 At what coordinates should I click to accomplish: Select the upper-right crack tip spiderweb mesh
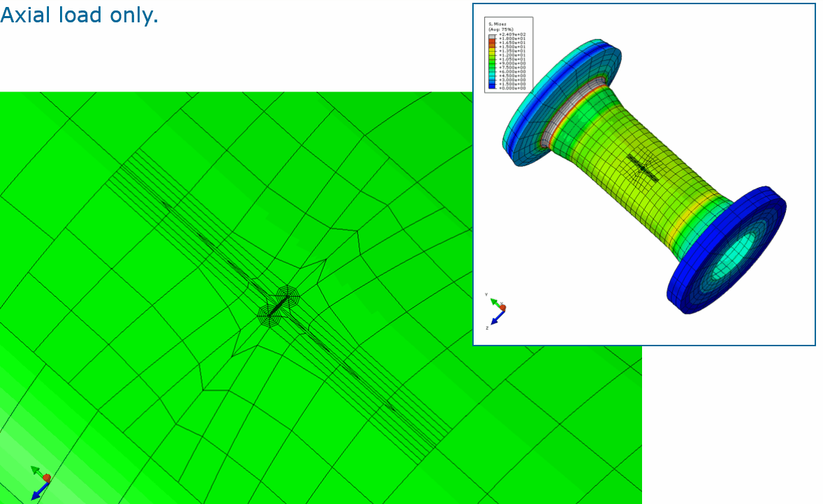(x=287, y=296)
